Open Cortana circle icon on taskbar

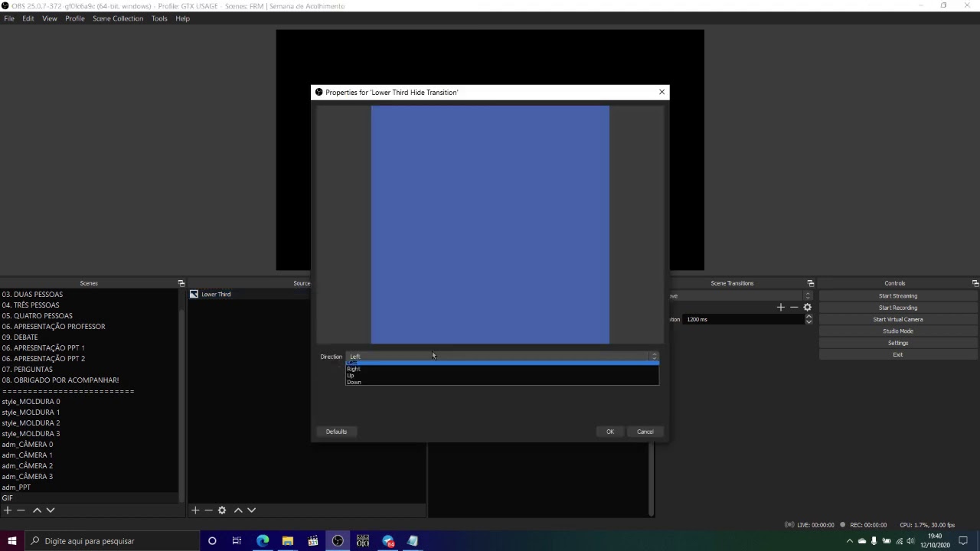pyautogui.click(x=212, y=541)
